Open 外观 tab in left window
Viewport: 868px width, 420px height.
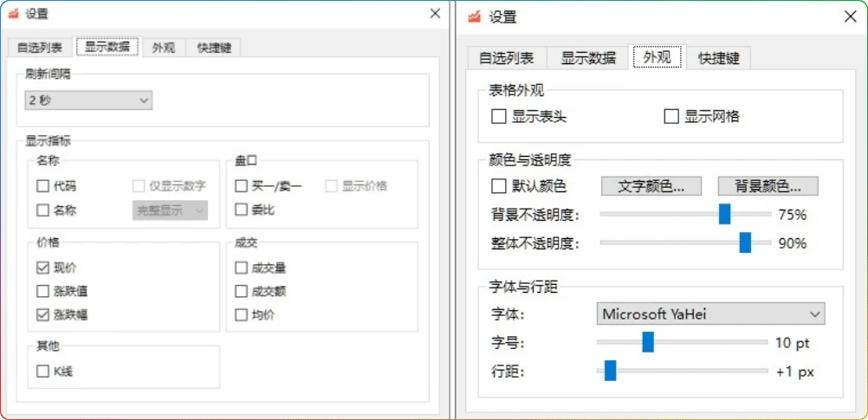click(164, 48)
